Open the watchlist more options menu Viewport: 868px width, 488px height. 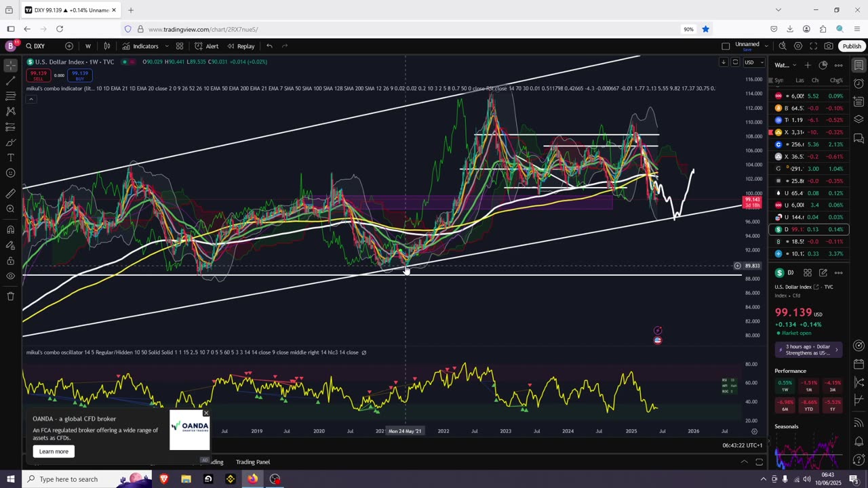[839, 65]
